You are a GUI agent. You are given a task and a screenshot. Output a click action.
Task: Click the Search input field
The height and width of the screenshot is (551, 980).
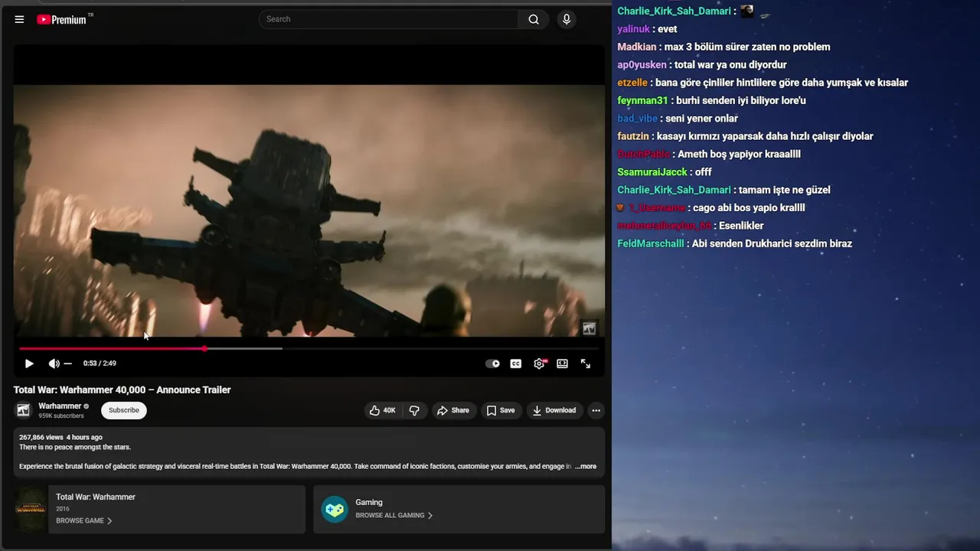coord(389,19)
